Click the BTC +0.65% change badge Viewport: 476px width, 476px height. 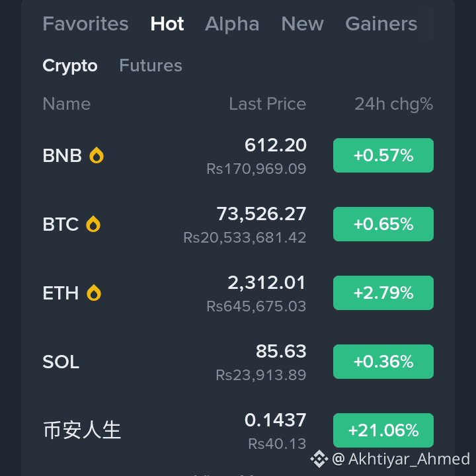383,224
